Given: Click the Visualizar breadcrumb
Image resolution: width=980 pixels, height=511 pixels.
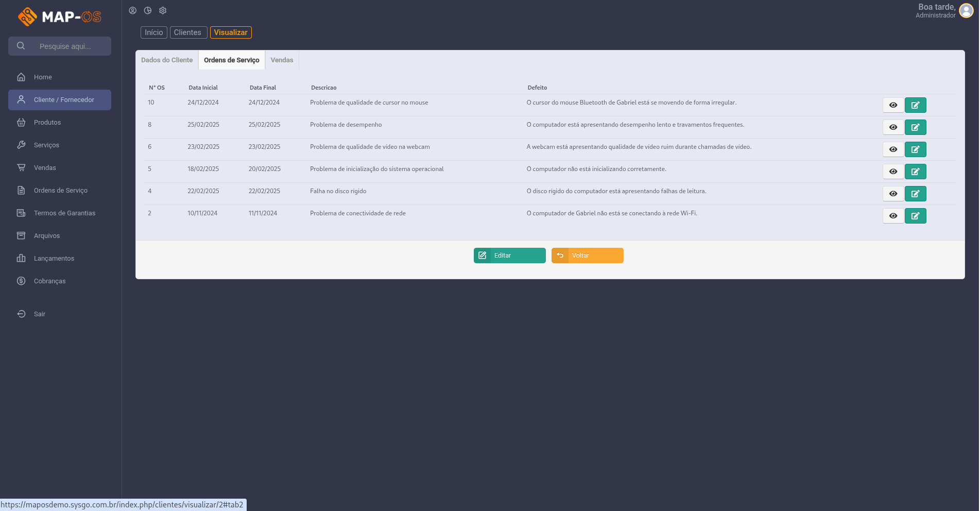Looking at the screenshot, I should coord(231,32).
